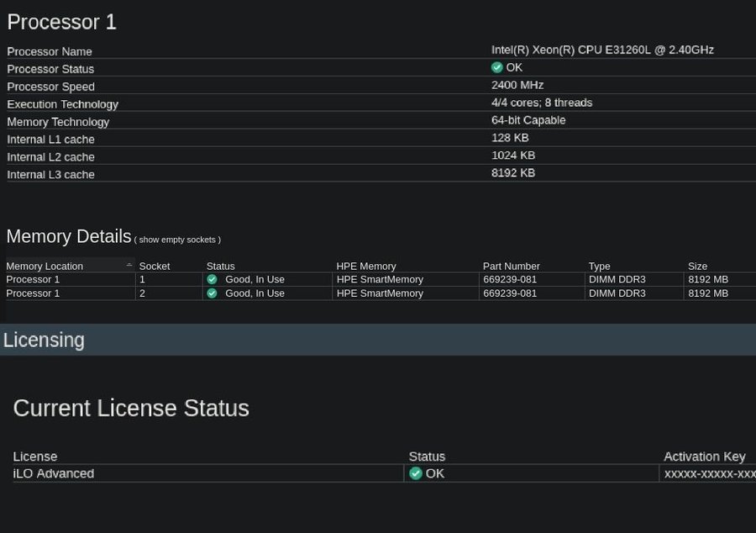Click the masked activation key field
Image resolution: width=756 pixels, height=533 pixels.
click(709, 473)
